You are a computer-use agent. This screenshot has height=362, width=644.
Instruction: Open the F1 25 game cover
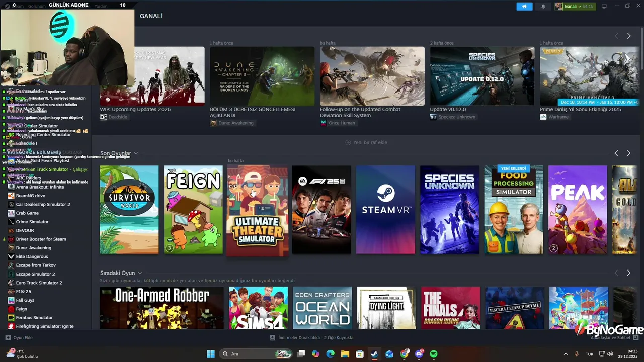(x=321, y=210)
